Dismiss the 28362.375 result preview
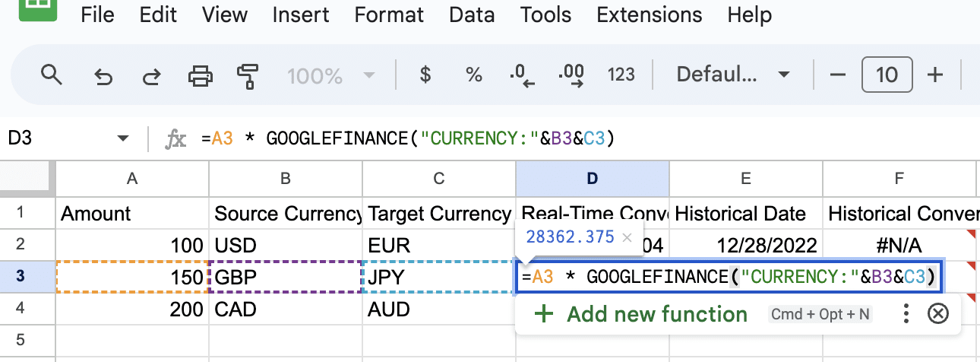 627,237
